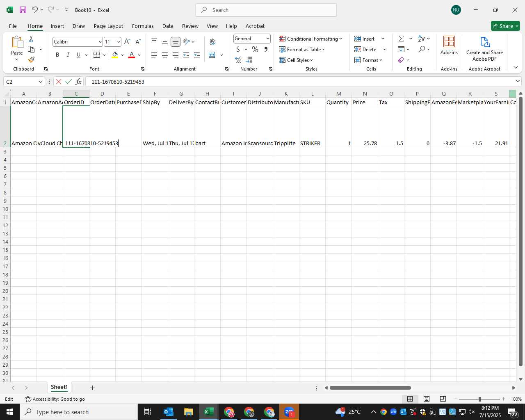
Task: Center the text horizontally in the cell
Action: click(165, 55)
